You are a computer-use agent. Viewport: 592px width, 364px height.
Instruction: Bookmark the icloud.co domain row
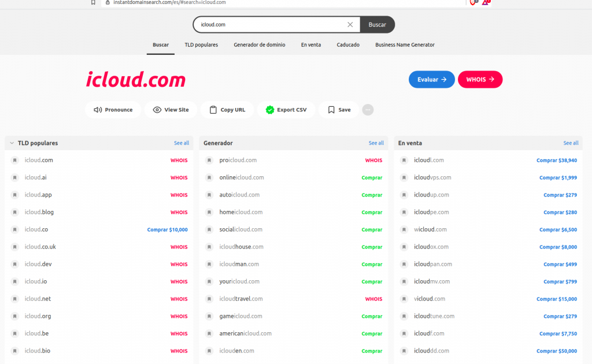coord(14,230)
